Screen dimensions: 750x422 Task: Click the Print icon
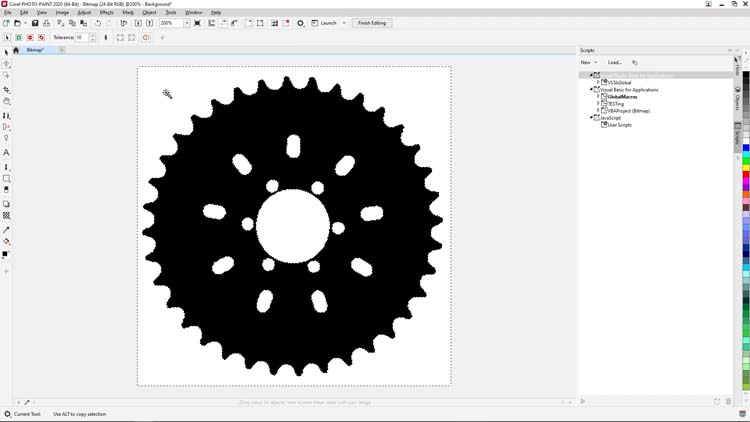pos(46,23)
